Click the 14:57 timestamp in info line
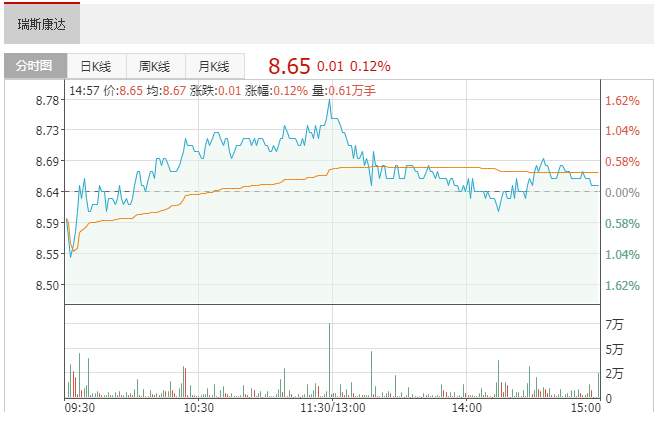Image resolution: width=655 pixels, height=441 pixels. tap(82, 91)
